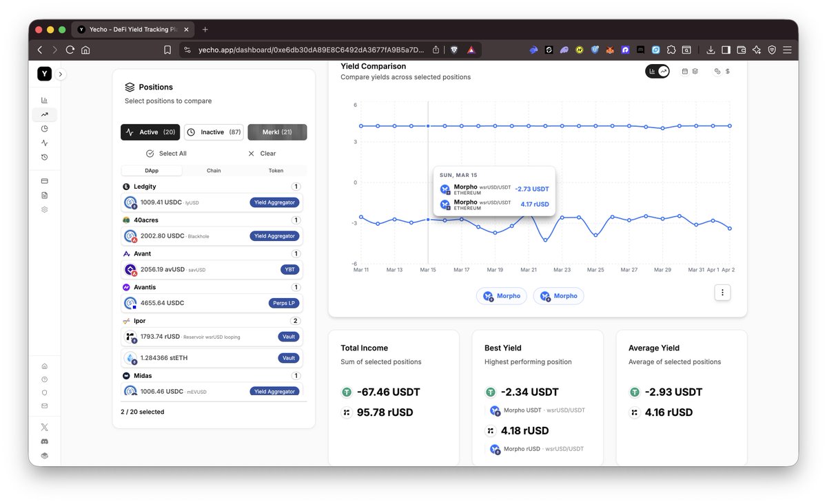Click Select All positions
The width and height of the screenshot is (827, 504).
click(x=166, y=154)
